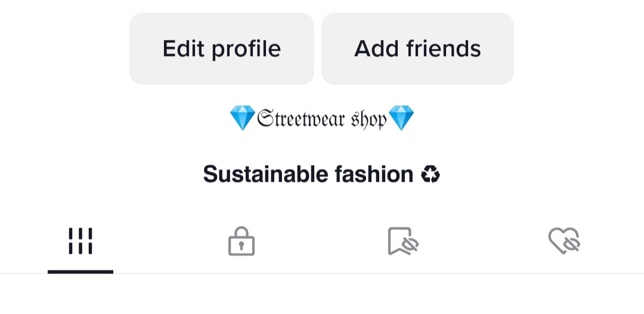Select the three-column grid posts icon
644x314 pixels.
coord(80,241)
